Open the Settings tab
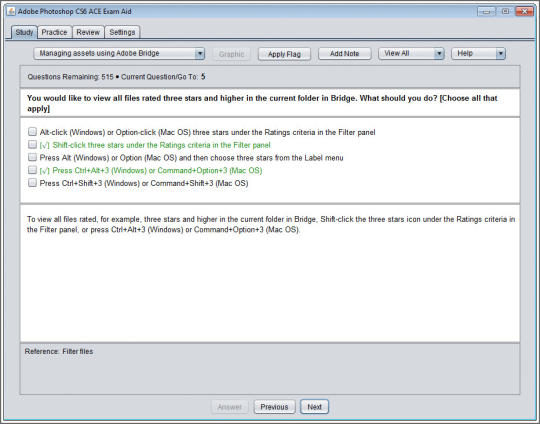The image size is (540, 424). pyautogui.click(x=122, y=32)
